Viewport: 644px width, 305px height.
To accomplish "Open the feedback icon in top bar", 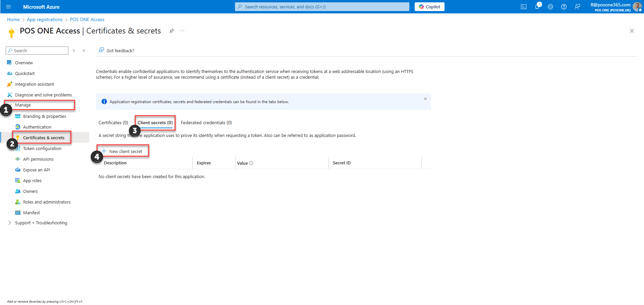I will pos(577,7).
